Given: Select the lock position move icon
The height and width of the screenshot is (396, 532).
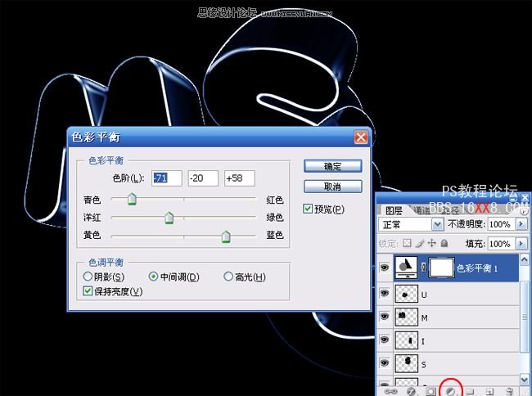Looking at the screenshot, I should point(432,244).
